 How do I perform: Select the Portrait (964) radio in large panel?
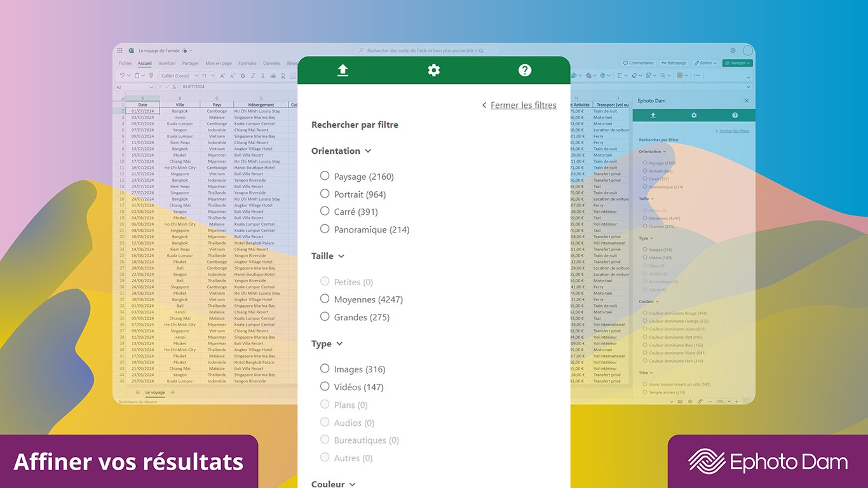(x=325, y=194)
